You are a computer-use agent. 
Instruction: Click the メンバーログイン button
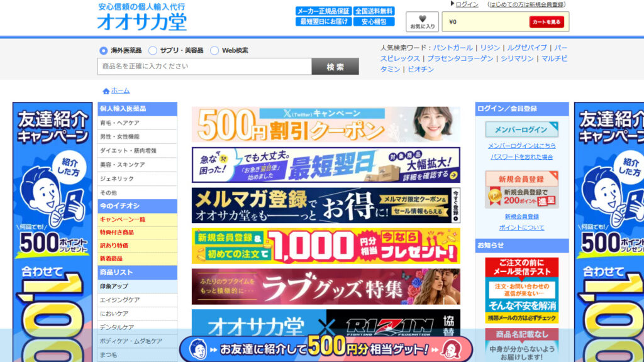521,129
